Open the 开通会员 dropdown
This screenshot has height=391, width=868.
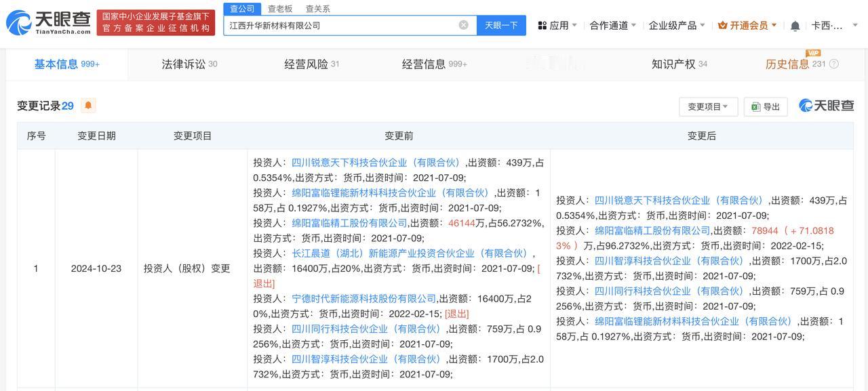pos(747,25)
